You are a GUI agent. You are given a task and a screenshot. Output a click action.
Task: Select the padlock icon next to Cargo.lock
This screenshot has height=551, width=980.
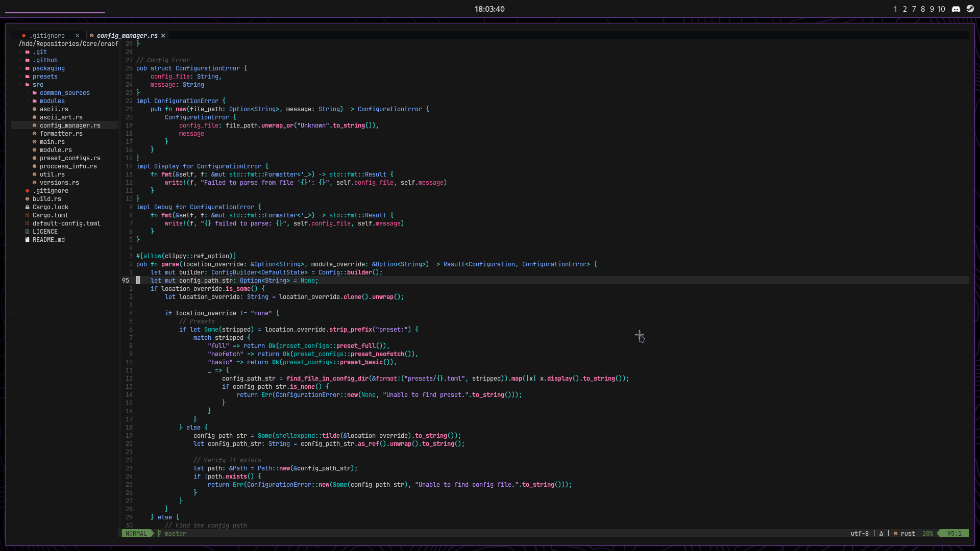pyautogui.click(x=28, y=207)
